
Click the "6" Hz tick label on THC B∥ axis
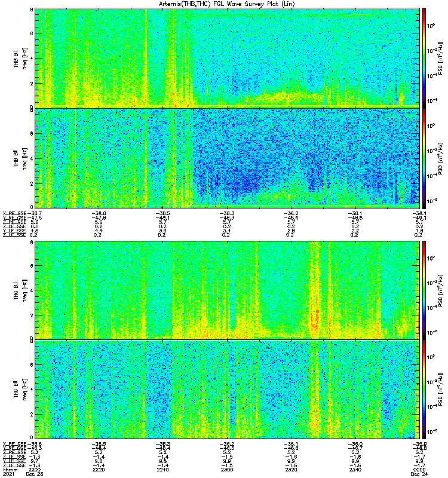point(32,365)
